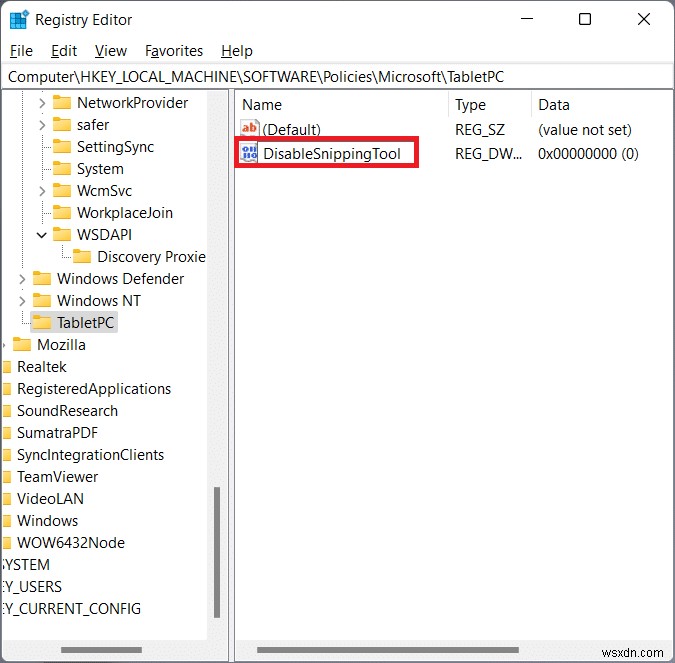Select the SyncIntegrationClients tree key

click(x=90, y=455)
